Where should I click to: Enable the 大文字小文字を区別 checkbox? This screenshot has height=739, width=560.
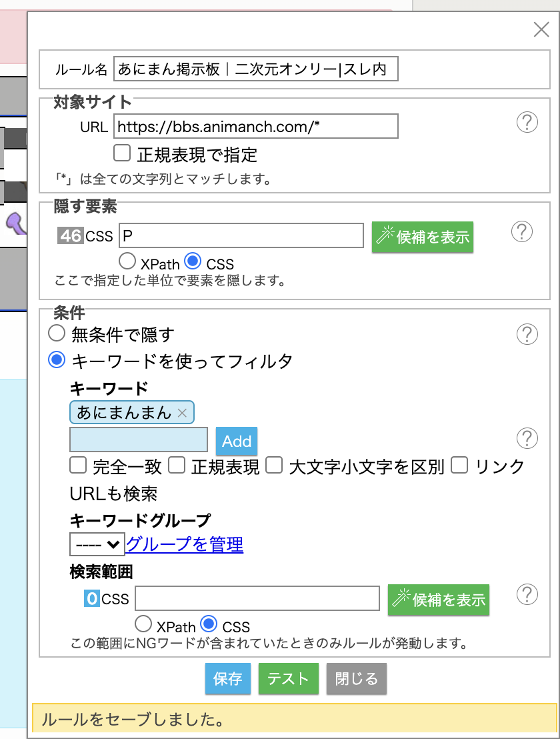tap(274, 465)
